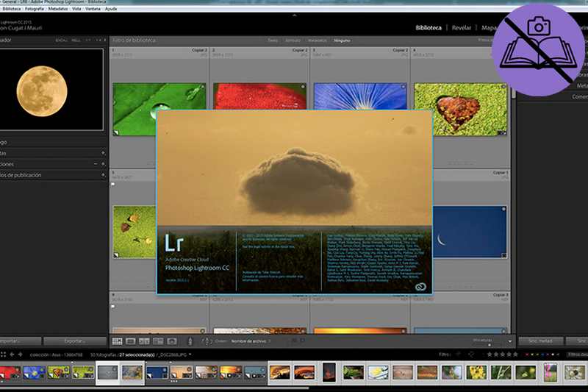Filter by first star rating
The height and width of the screenshot is (392, 588).
coord(490,354)
